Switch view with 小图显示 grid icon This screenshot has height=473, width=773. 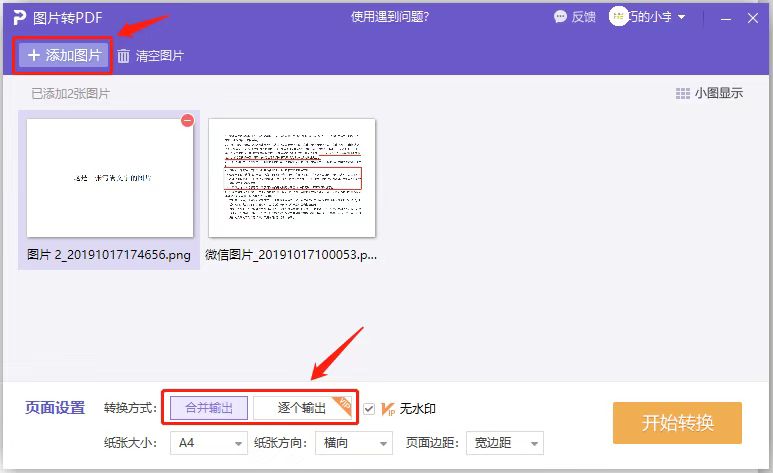coord(682,93)
